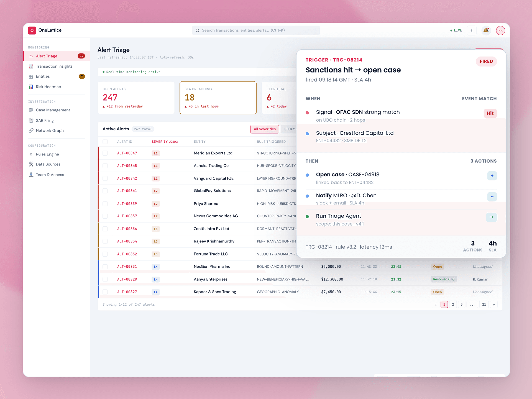Click the OneLattice logo icon
Viewport: 532px width, 399px height.
(32, 30)
